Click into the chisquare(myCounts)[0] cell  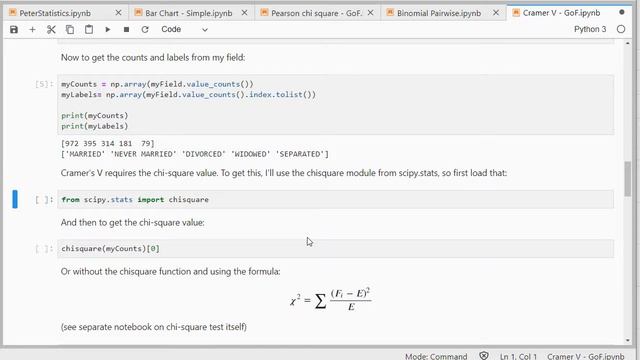(x=336, y=249)
